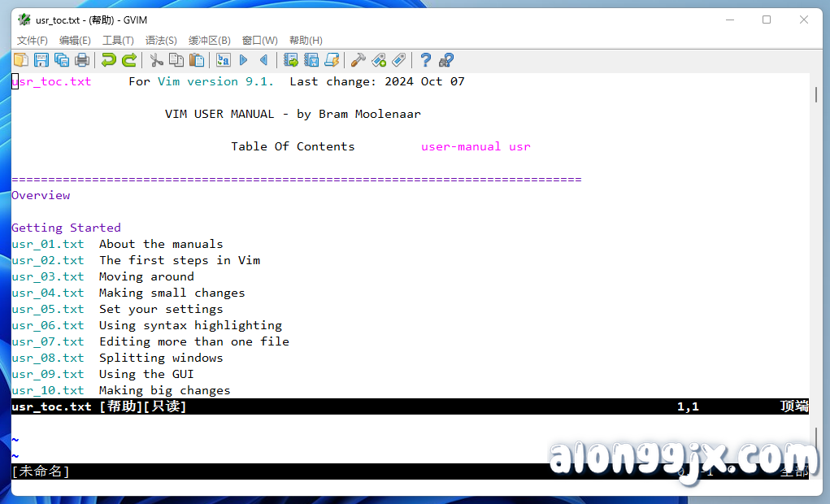The width and height of the screenshot is (830, 504).
Task: Save the current file
Action: click(41, 60)
